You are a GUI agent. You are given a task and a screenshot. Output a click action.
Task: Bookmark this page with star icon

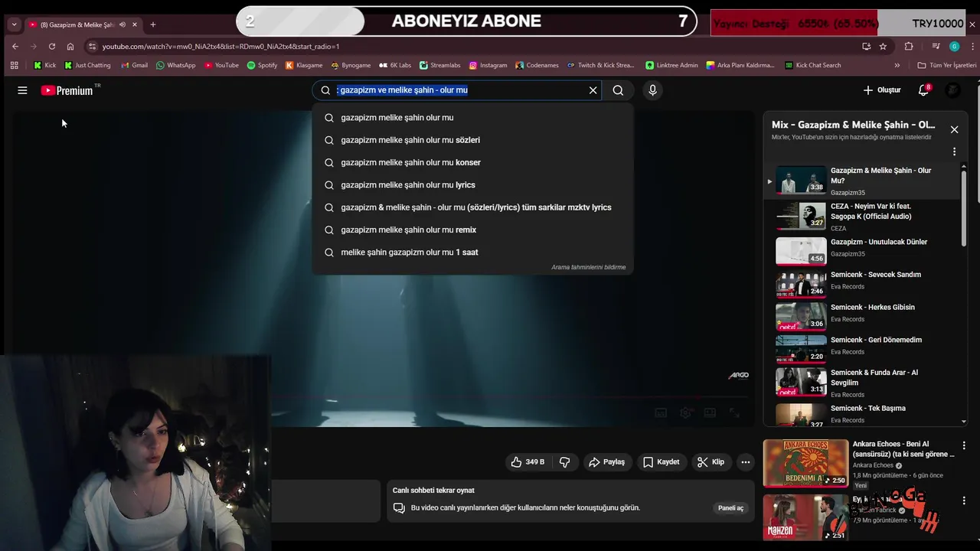click(x=883, y=46)
